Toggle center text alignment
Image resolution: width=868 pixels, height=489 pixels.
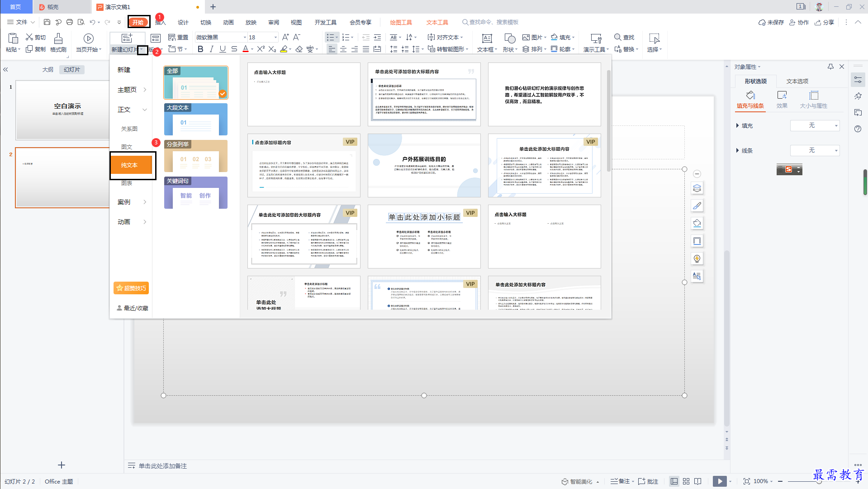click(x=343, y=49)
